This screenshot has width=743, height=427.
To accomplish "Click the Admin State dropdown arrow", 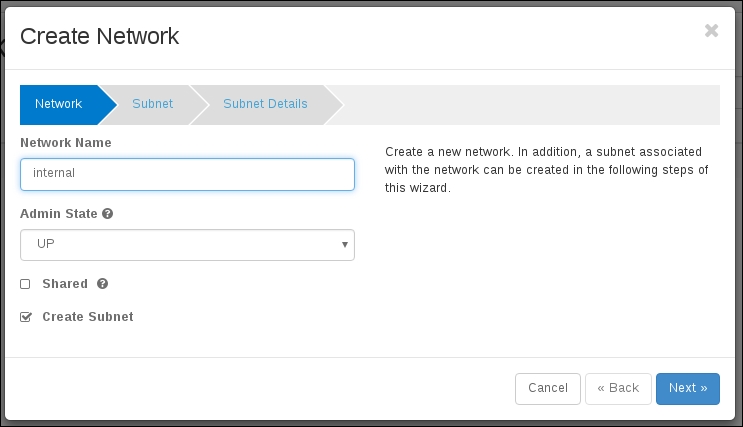I will click(x=344, y=244).
